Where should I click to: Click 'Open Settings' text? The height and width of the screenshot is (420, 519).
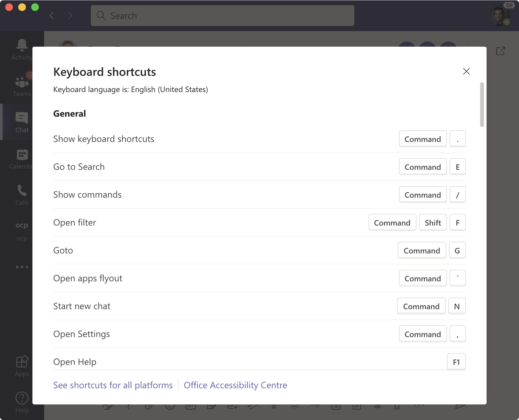[81, 334]
